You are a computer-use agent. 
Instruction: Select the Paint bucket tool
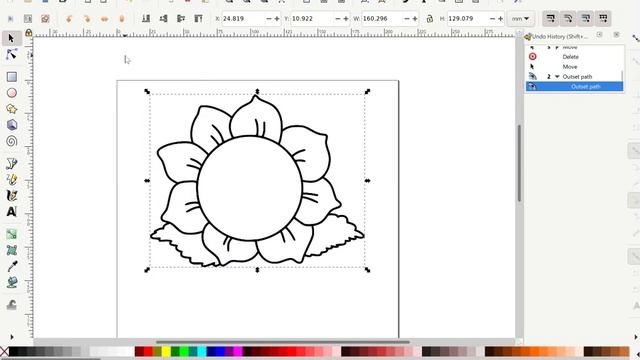click(11, 282)
